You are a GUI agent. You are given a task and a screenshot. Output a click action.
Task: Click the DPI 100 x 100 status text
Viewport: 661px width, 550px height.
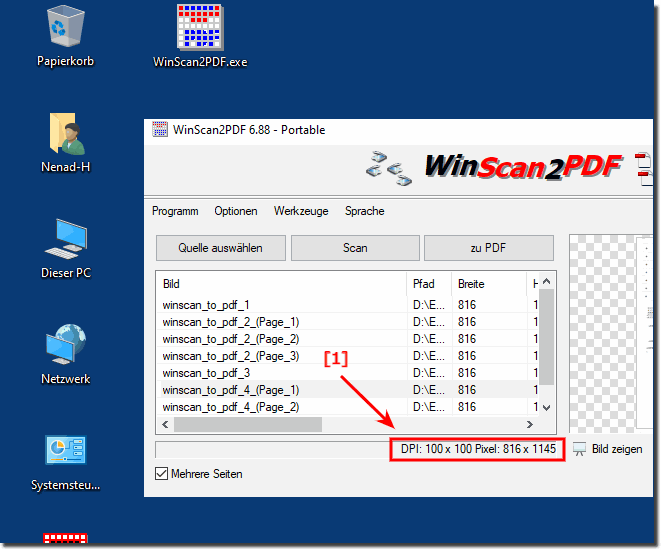(x=478, y=449)
